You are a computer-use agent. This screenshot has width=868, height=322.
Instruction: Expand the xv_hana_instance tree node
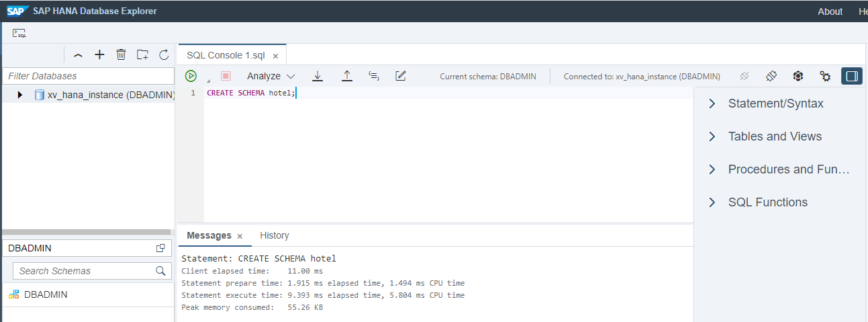(x=20, y=95)
